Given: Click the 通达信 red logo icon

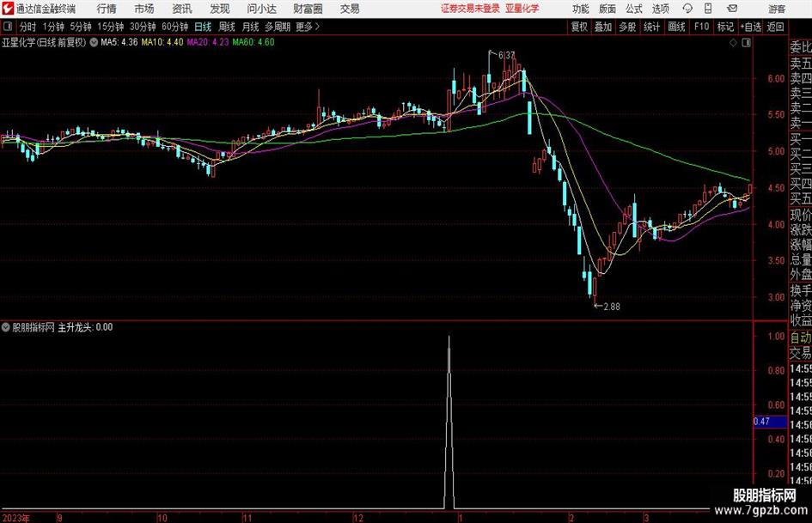Looking at the screenshot, I should (x=8, y=9).
